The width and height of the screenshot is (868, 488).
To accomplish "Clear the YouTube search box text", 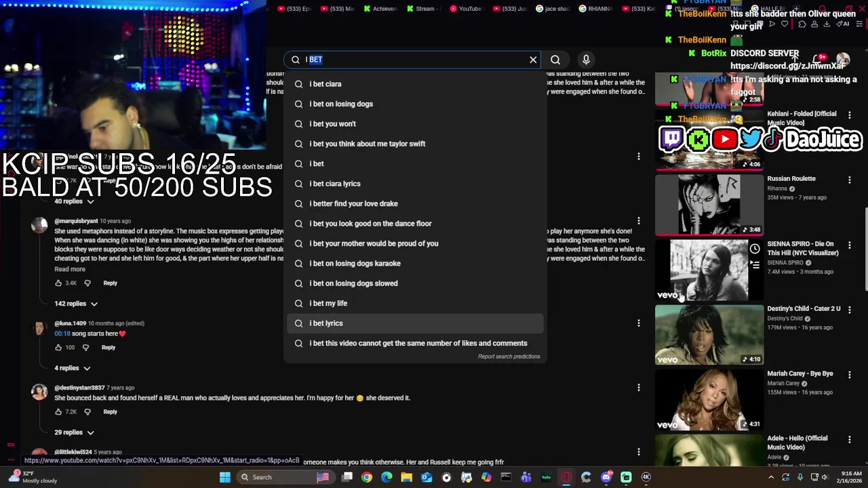I will [x=533, y=60].
